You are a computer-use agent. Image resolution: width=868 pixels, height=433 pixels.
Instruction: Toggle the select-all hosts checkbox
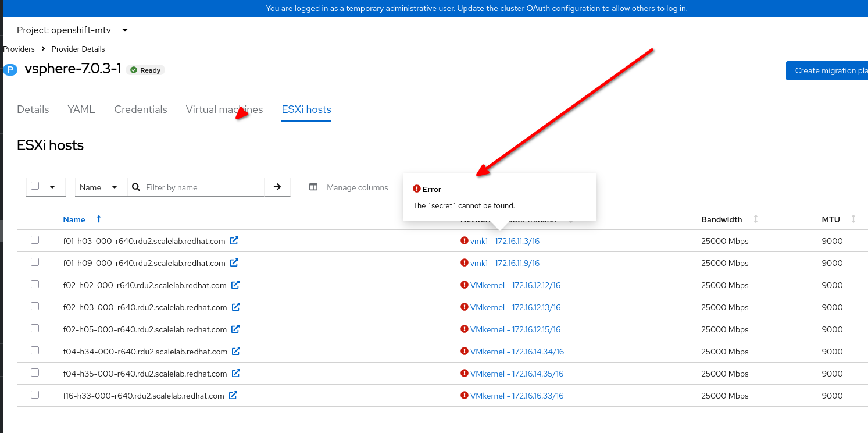click(35, 186)
